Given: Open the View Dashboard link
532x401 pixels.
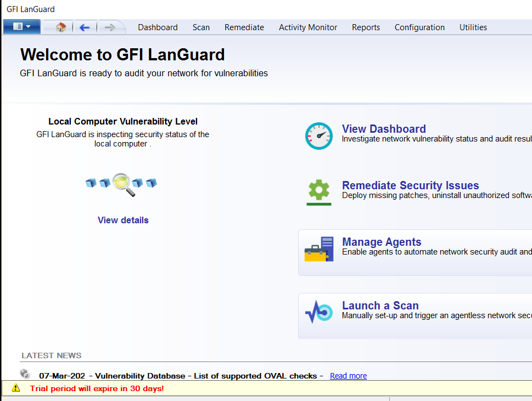Looking at the screenshot, I should click(384, 129).
